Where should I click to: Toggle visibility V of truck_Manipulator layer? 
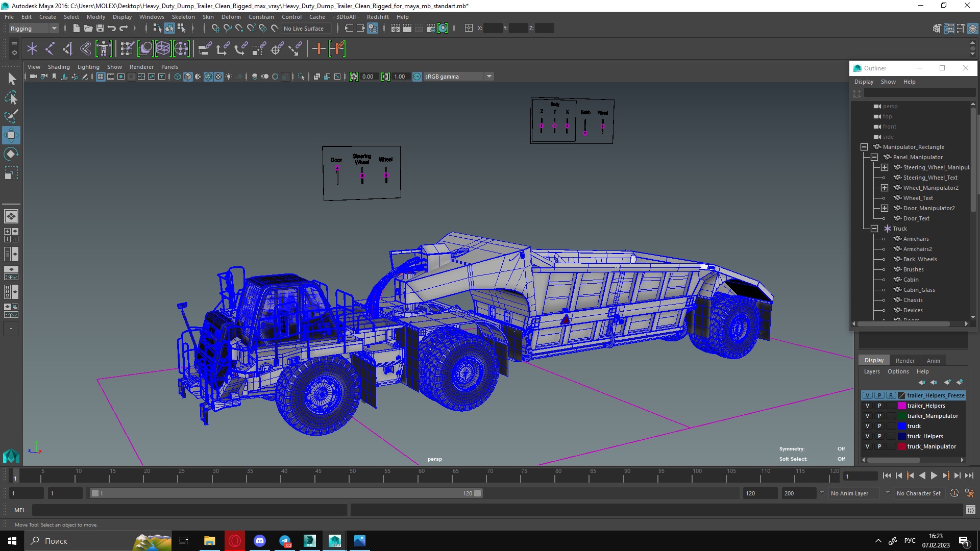pyautogui.click(x=867, y=446)
